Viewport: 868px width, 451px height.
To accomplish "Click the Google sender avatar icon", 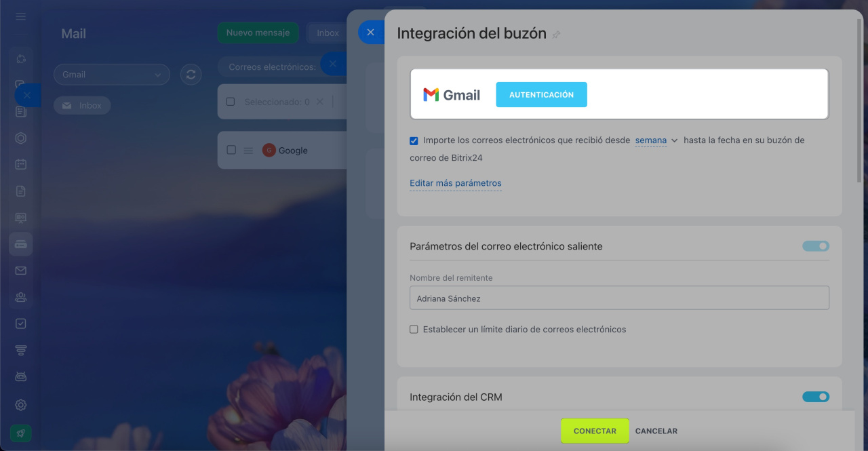I will pos(269,151).
